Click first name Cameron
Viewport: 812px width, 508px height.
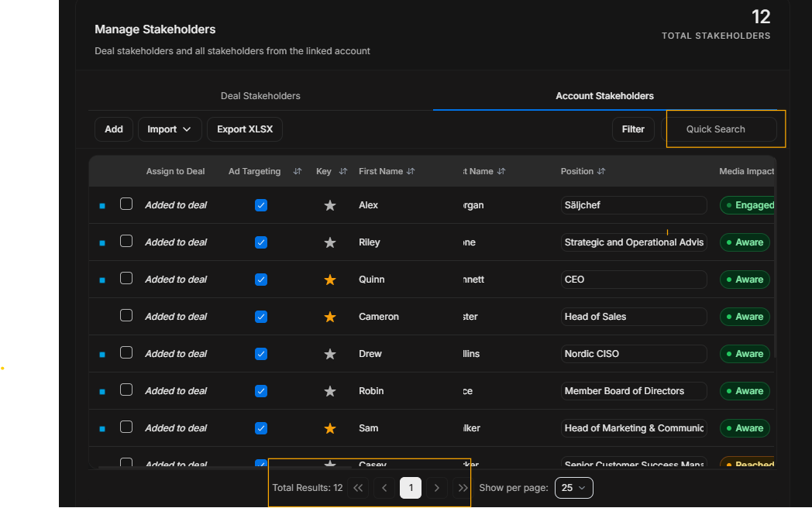379,317
